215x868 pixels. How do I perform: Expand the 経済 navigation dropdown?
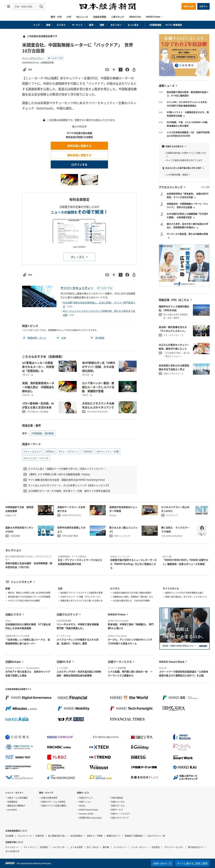click(92, 25)
